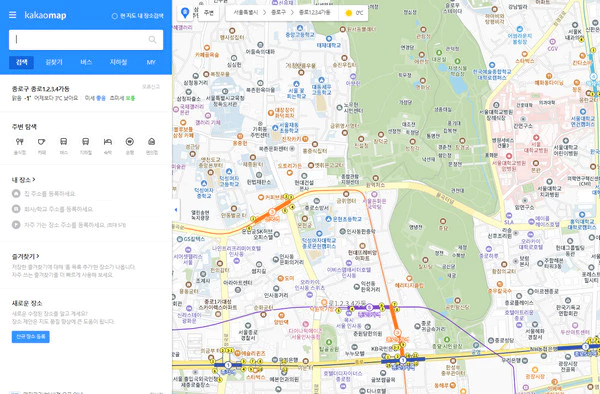Click the 헌법재판소 marker on map
The height and width of the screenshot is (394, 600).
tap(259, 176)
